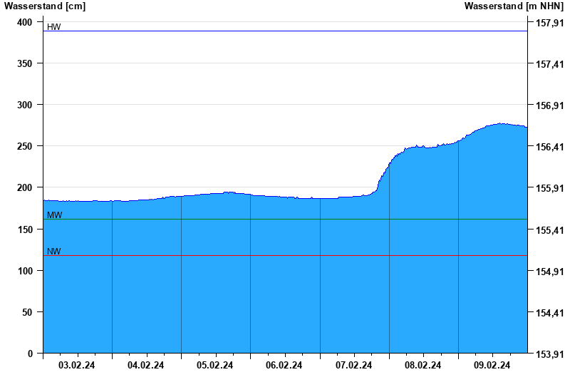Click the 155,41 value on right axis

[x=550, y=229]
